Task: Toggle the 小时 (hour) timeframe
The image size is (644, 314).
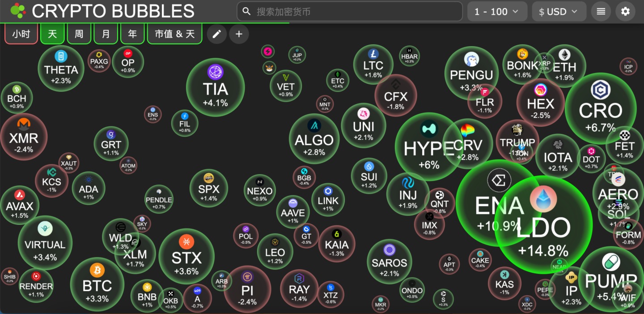Action: tap(21, 34)
